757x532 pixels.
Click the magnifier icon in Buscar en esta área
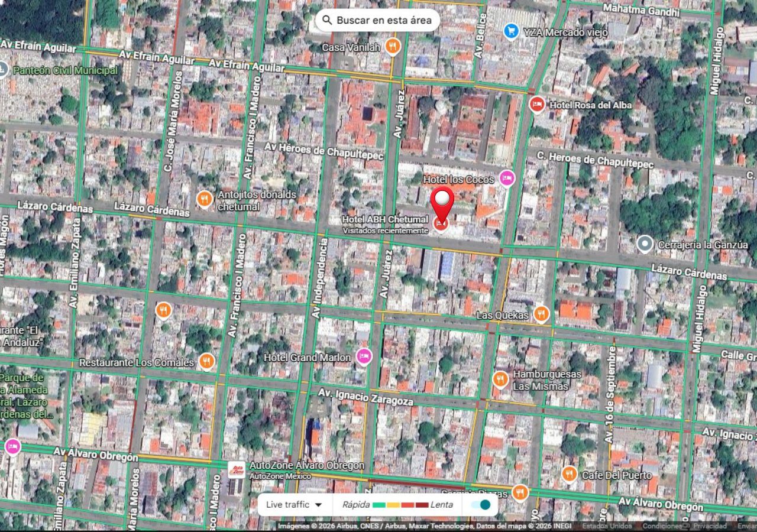click(327, 20)
